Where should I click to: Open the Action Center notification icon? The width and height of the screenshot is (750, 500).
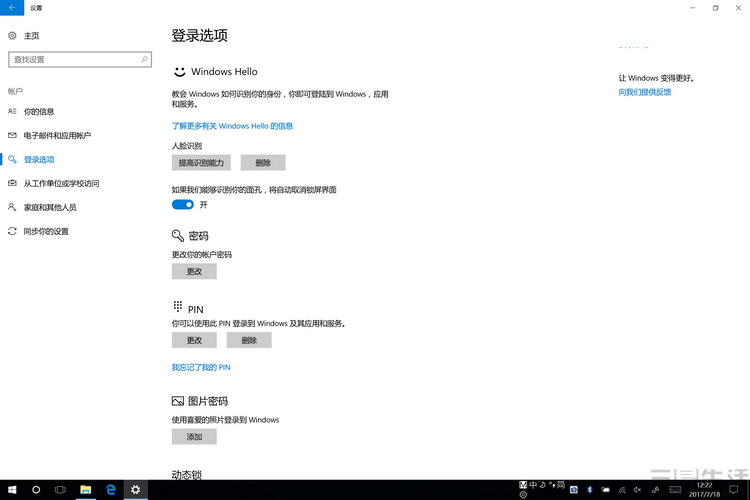click(733, 489)
